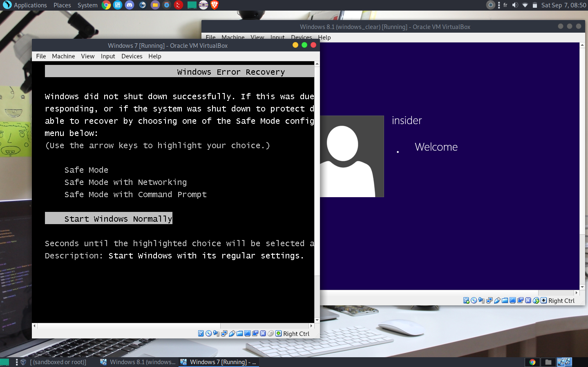Open the red terminal launcher in the top panel
588x367 pixels.
[x=179, y=5]
